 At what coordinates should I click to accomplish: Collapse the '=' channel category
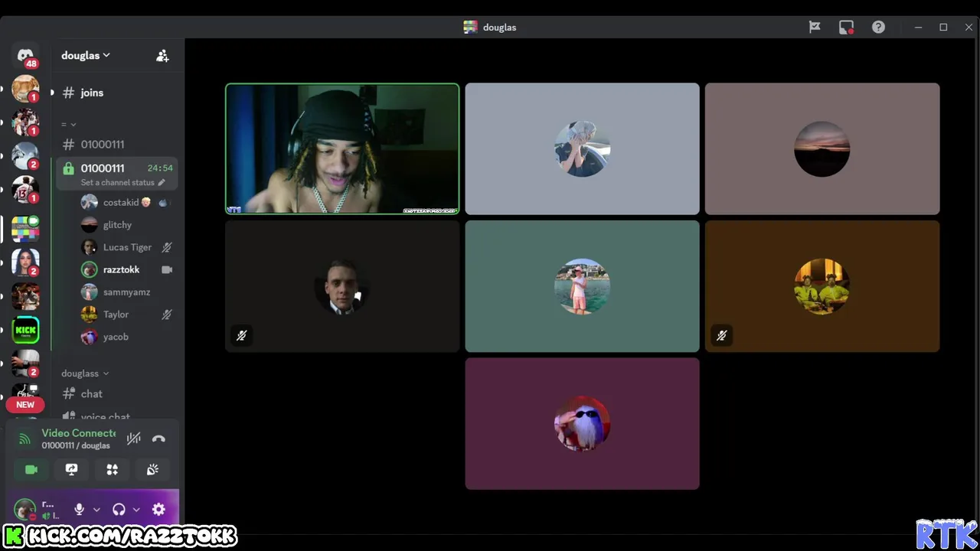tap(69, 124)
